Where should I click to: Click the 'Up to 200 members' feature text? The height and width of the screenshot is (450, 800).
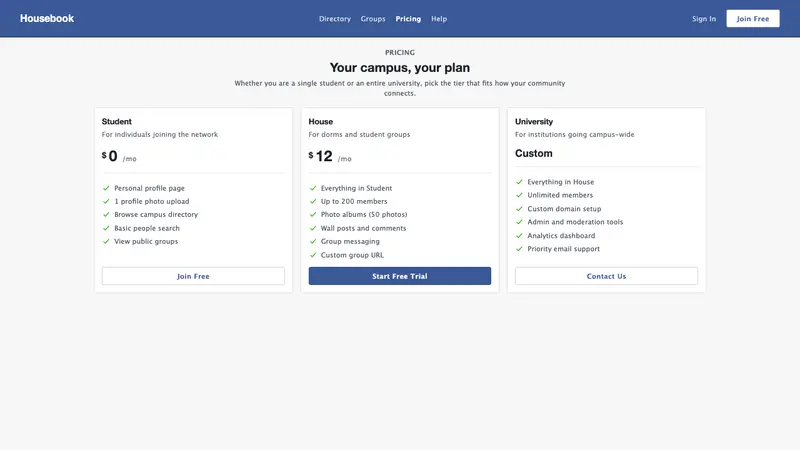[x=354, y=202]
